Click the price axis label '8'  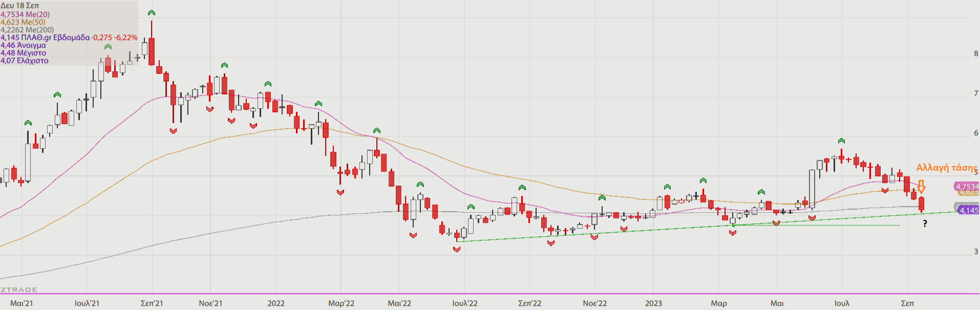[976, 54]
